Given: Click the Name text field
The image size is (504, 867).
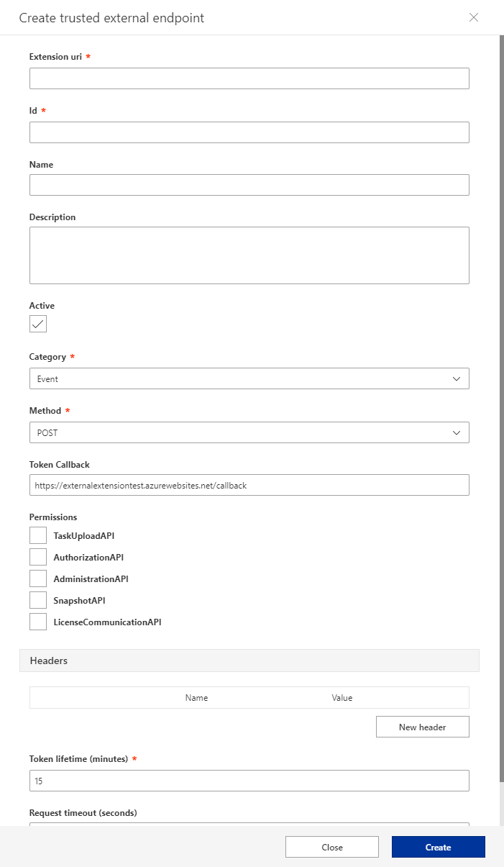Looking at the screenshot, I should (249, 184).
